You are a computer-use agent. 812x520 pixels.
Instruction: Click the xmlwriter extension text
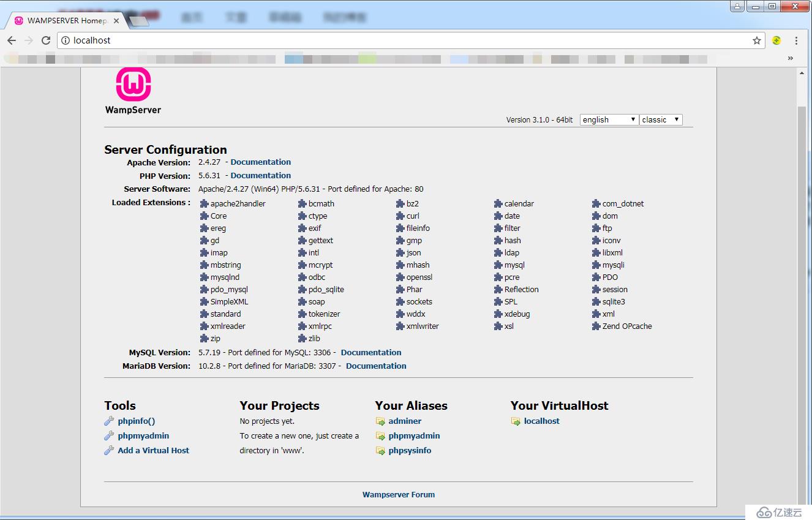pyautogui.click(x=423, y=326)
